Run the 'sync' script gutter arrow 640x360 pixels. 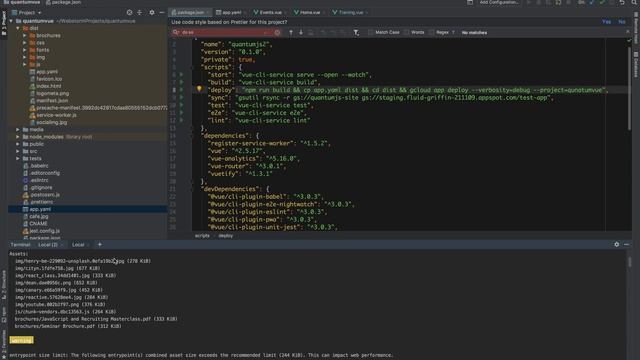181,98
